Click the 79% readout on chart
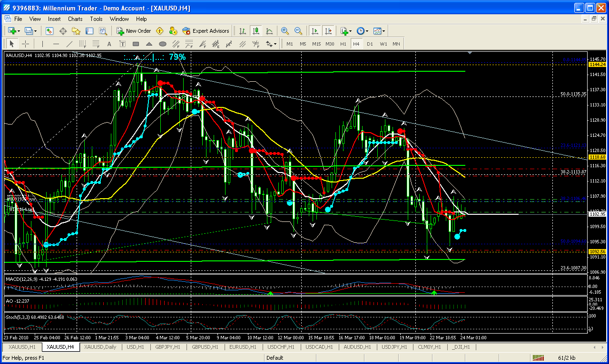The height and width of the screenshot is (364, 609). pyautogui.click(x=177, y=57)
